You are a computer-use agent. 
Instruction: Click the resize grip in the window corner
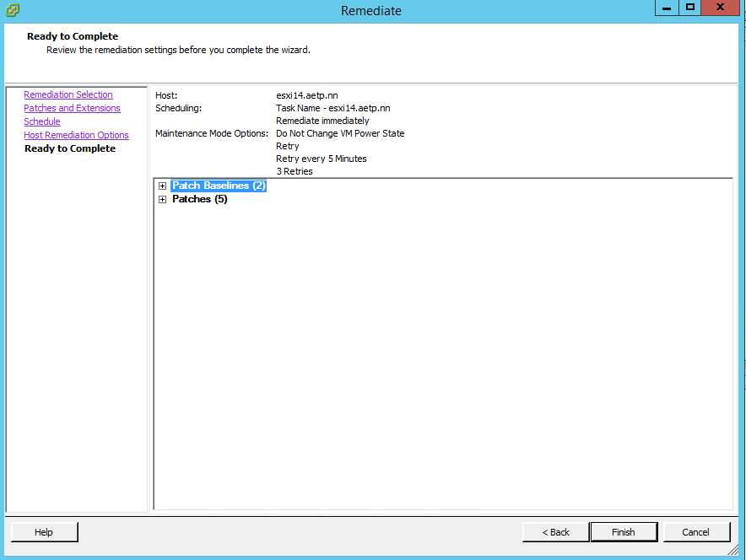point(733,550)
